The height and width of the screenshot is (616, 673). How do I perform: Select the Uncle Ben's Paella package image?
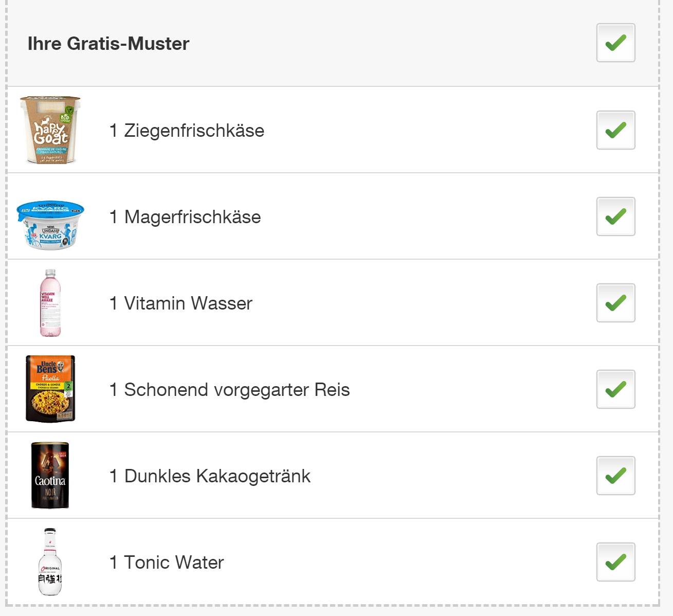[50, 389]
